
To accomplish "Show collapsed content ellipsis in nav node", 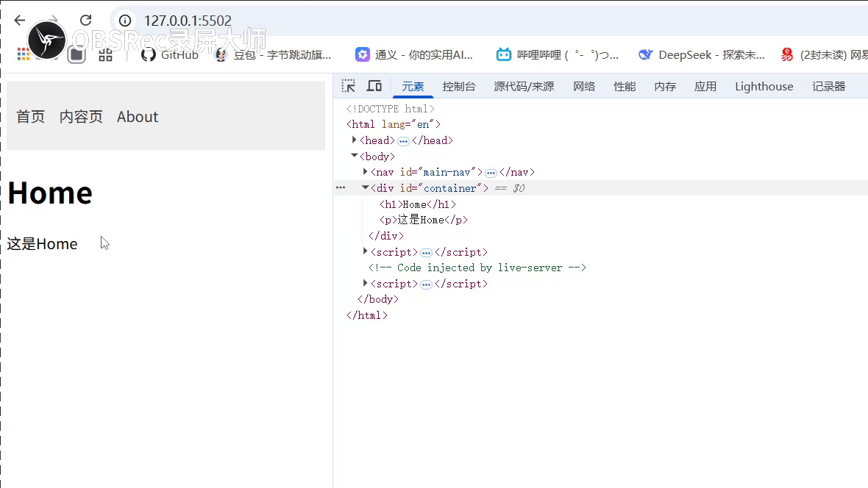I will click(x=491, y=173).
